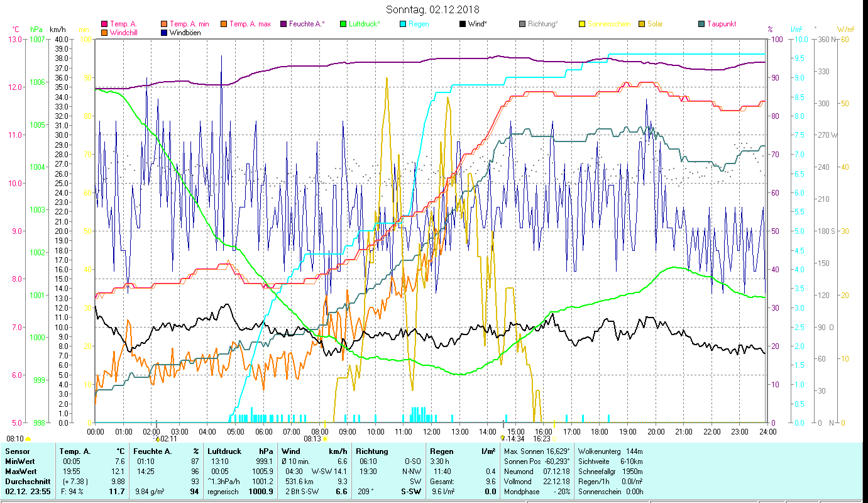Image resolution: width=868 pixels, height=503 pixels.
Task: Click the gray Richtung* legend swatch
Action: (x=522, y=25)
